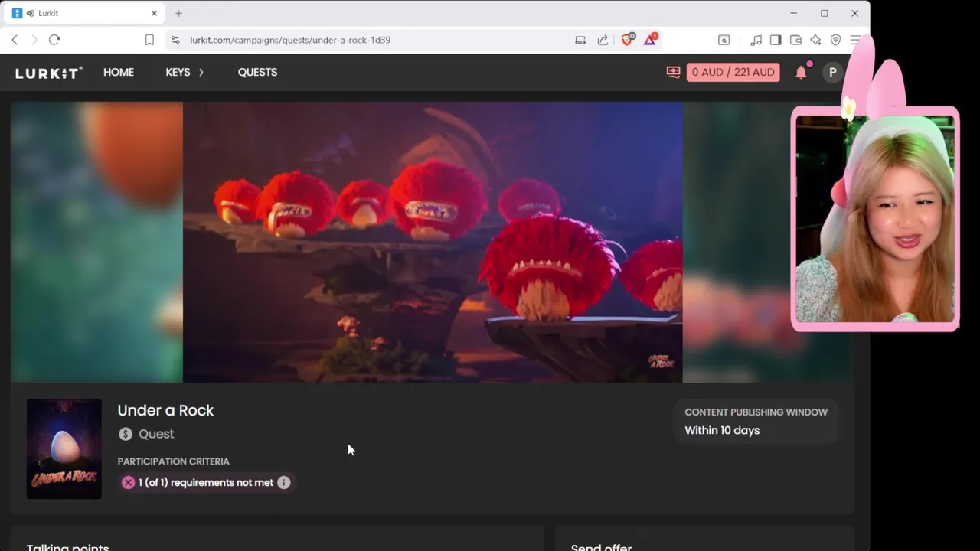Viewport: 980px width, 551px height.
Task: Click the Under a Rock cover thumbnail
Action: [x=64, y=449]
